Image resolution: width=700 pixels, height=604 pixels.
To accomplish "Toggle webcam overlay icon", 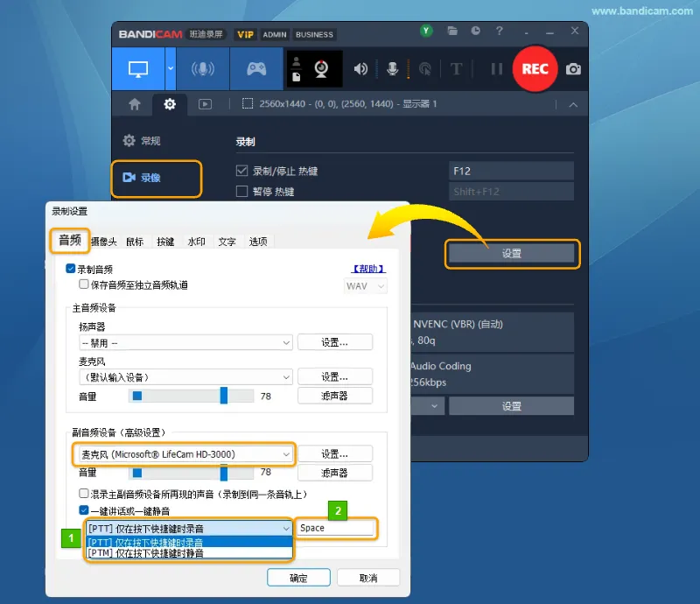I will pos(321,69).
